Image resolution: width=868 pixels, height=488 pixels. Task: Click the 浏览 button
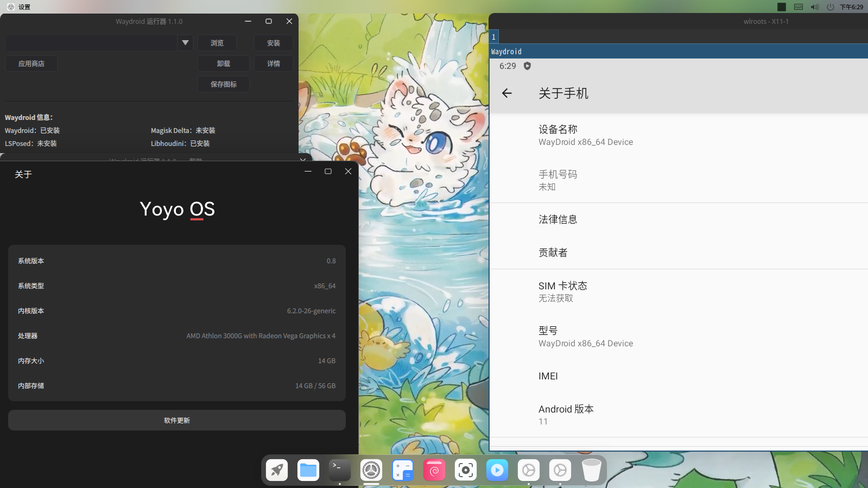click(217, 43)
